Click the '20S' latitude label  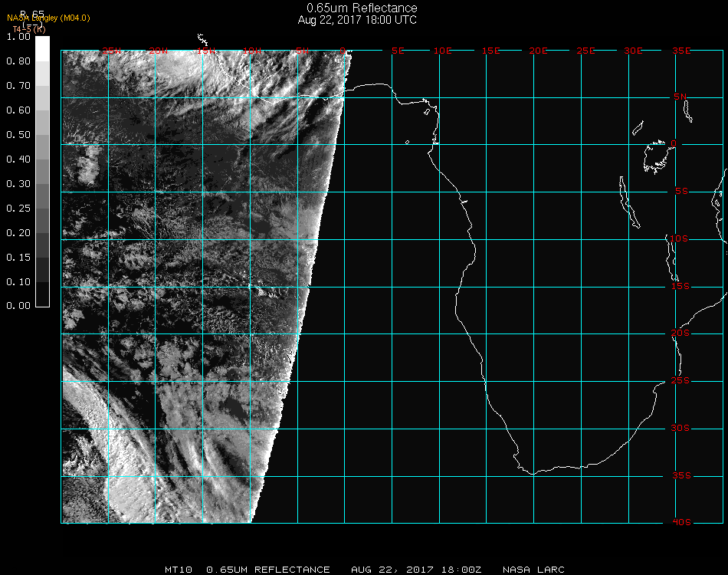680,333
